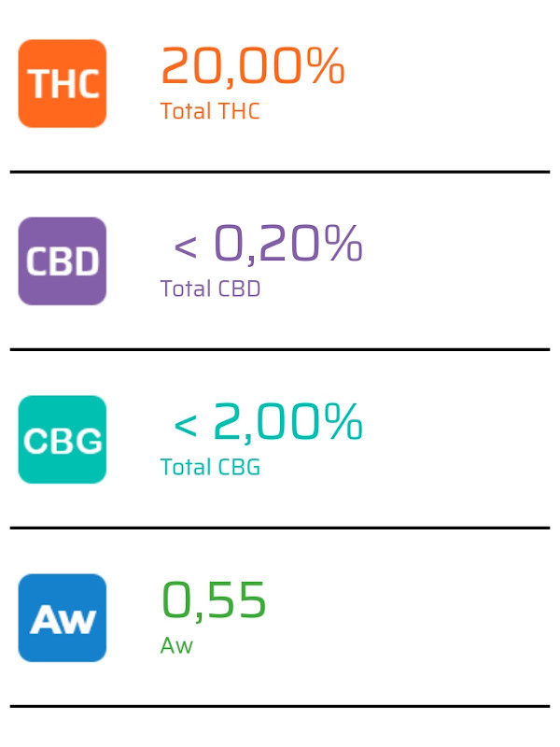The width and height of the screenshot is (560, 747).
Task: Click the divider line below Aw row
Action: pos(280,706)
